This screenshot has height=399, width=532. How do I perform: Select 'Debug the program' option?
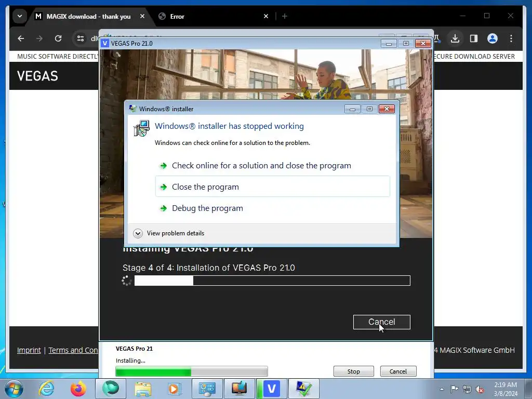click(272, 208)
